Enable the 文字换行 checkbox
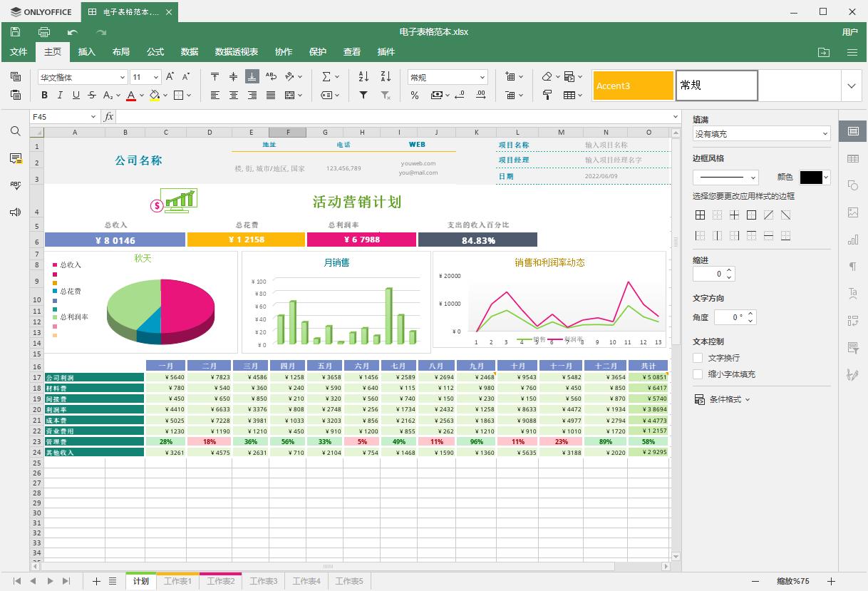This screenshot has height=591, width=868. (698, 358)
